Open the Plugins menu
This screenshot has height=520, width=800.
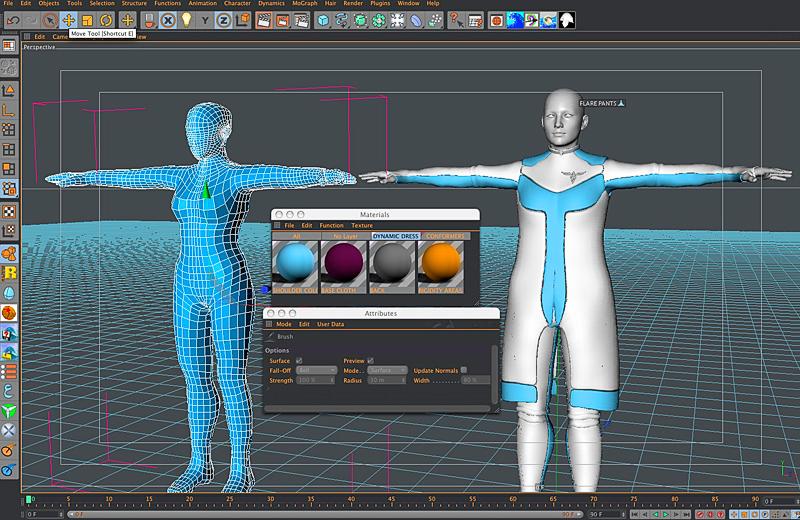point(380,3)
